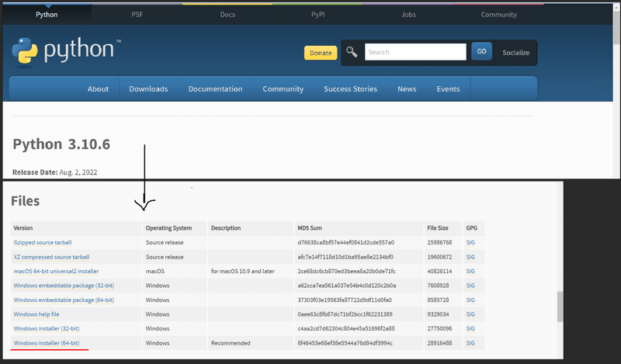The width and height of the screenshot is (621, 364).
Task: Click the file size 28916488
Action: tap(439, 343)
